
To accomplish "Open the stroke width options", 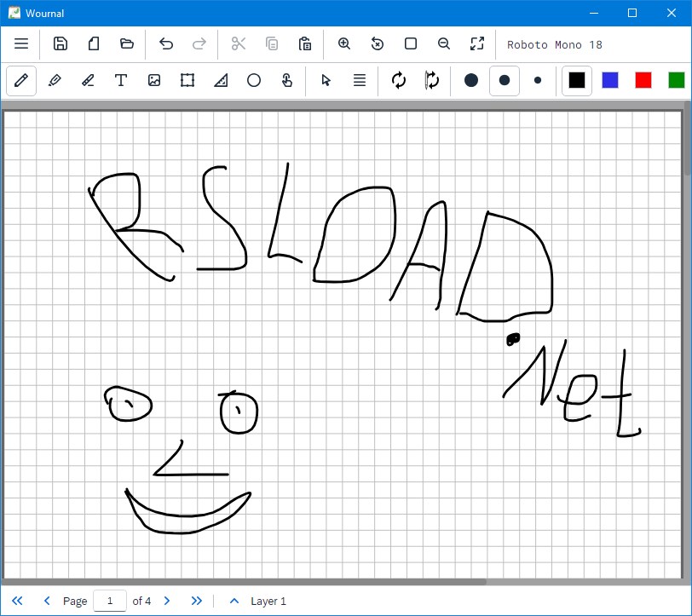I will click(359, 80).
